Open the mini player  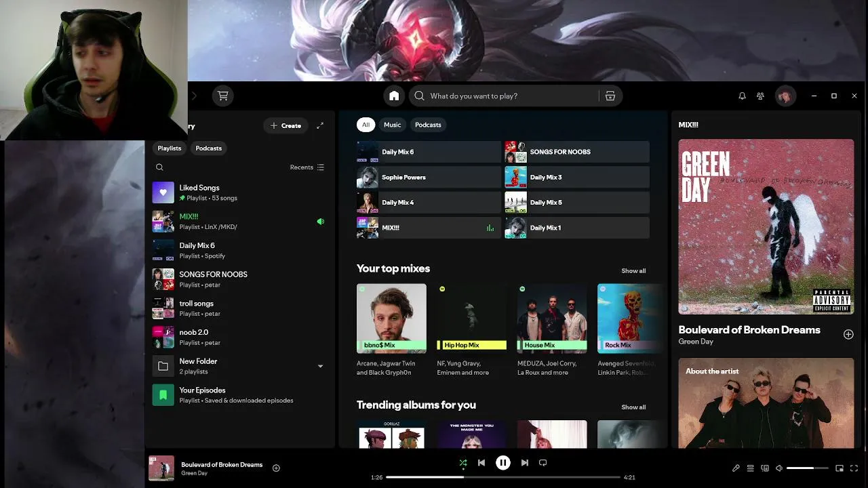840,468
